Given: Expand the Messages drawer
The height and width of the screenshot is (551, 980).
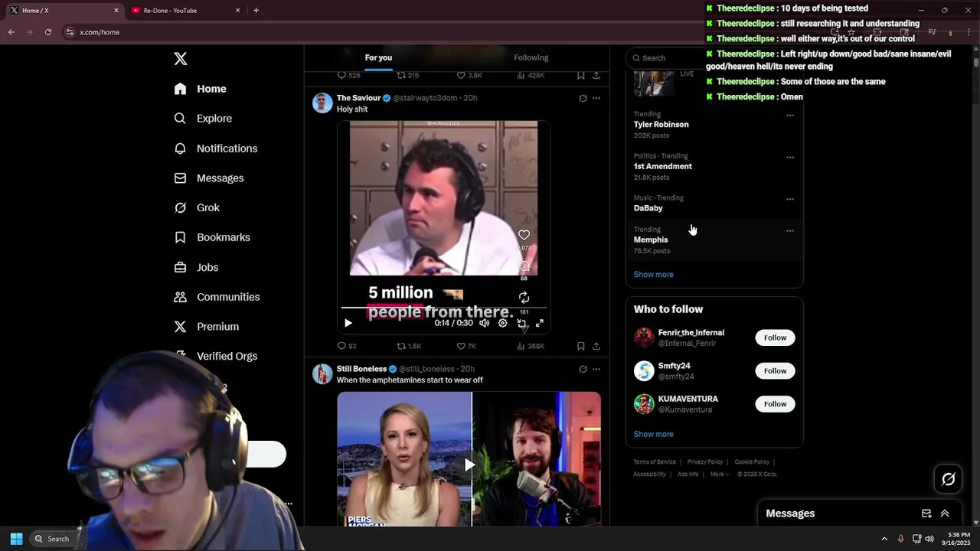Looking at the screenshot, I should click(945, 514).
